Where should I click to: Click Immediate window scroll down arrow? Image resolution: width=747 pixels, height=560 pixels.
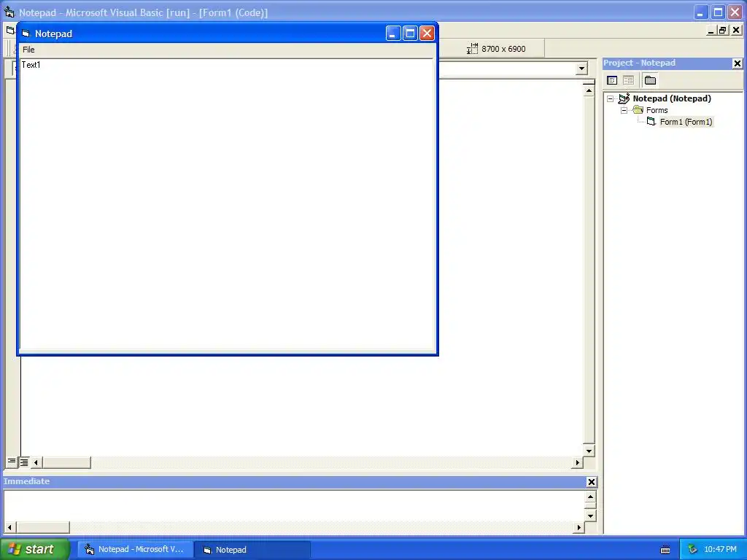click(590, 516)
